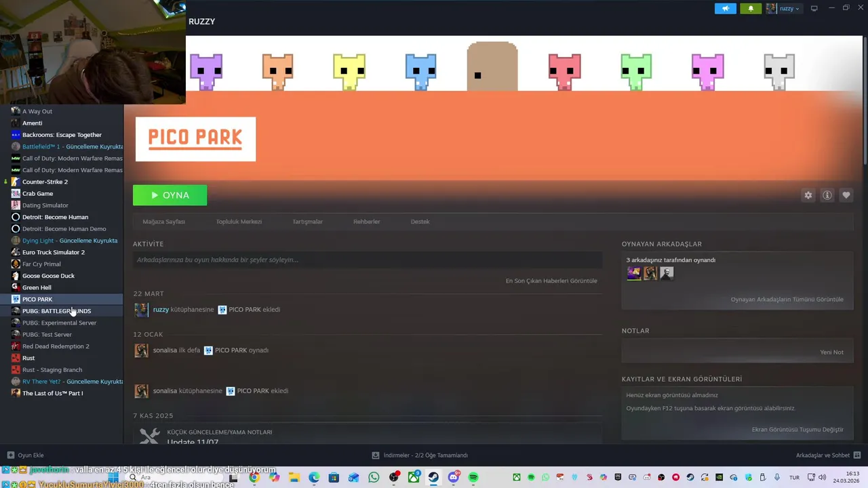Click ruzzy username in 22 Mart activity
Image resolution: width=868 pixels, height=488 pixels.
click(x=161, y=310)
